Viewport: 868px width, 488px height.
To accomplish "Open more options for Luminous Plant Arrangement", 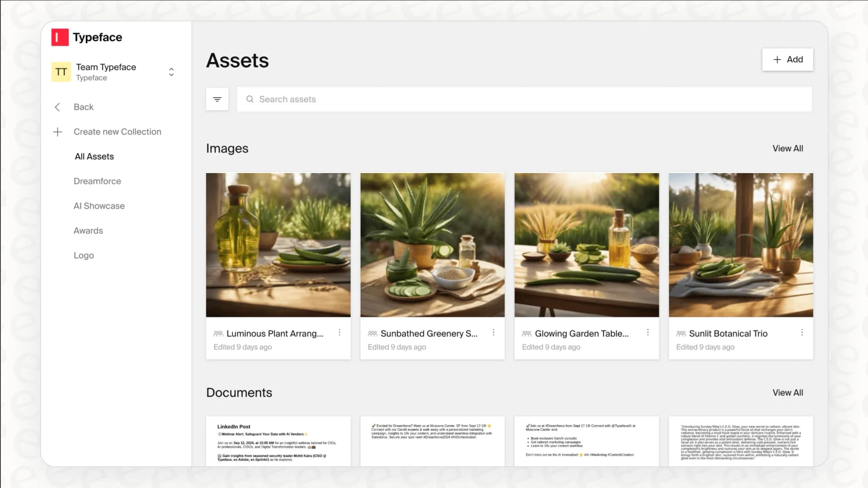I will (339, 333).
